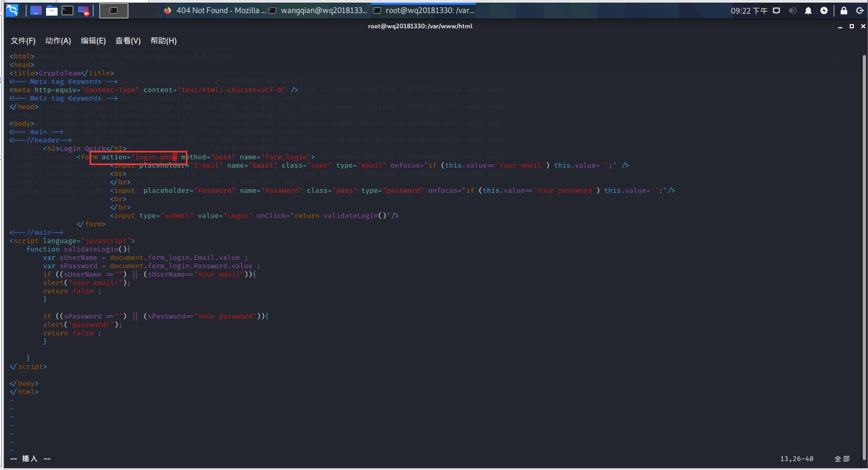Viewport: 868px width, 470px height.
Task: Click the 'function validateLogin(){' line
Action: tap(79, 249)
